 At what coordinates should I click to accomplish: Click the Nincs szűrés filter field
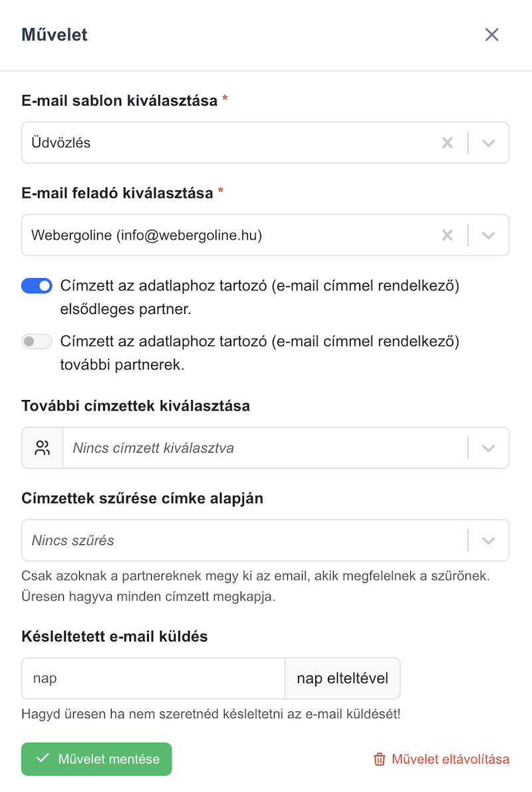pyautogui.click(x=244, y=540)
